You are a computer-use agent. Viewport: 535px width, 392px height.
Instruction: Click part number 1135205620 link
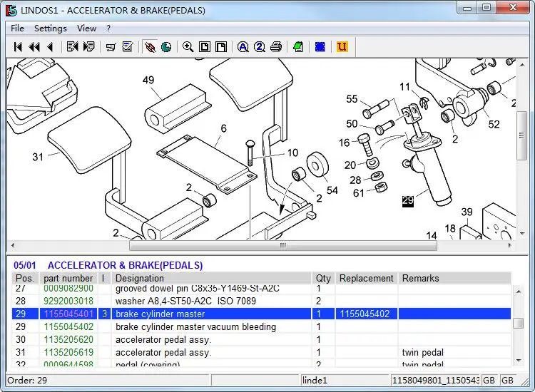tap(68, 340)
